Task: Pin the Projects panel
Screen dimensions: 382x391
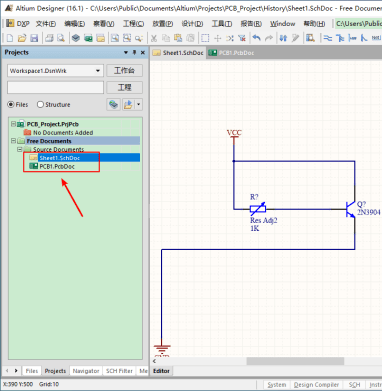Action: tap(135, 52)
